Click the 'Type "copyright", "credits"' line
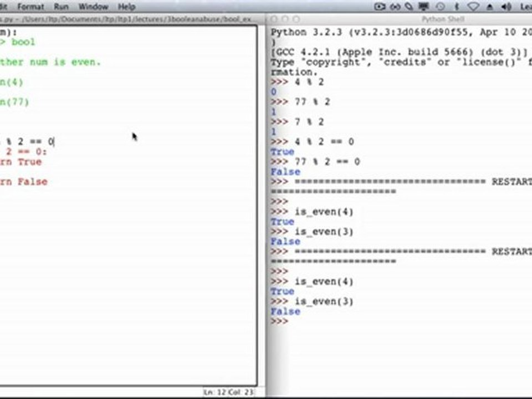532x399 pixels. [401, 63]
